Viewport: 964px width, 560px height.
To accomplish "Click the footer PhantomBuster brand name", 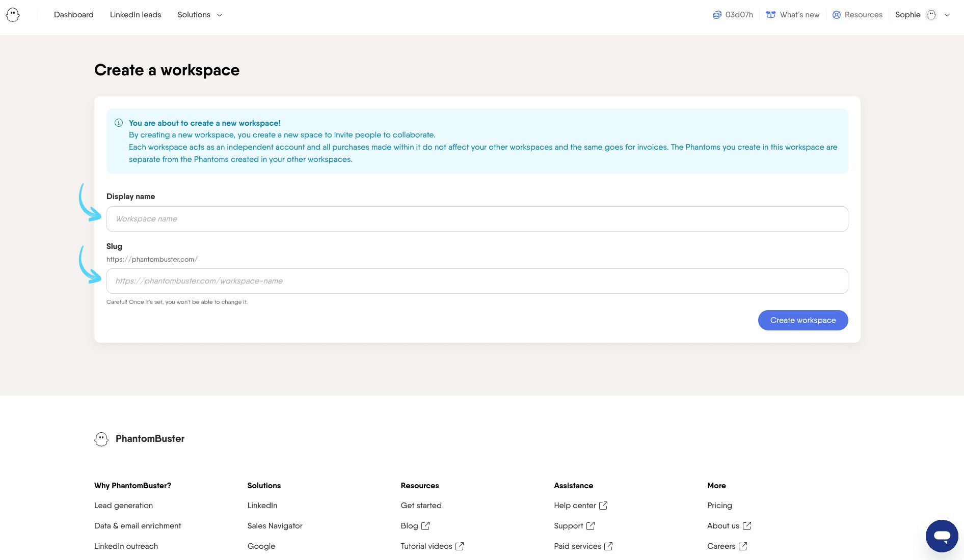I will (x=150, y=439).
